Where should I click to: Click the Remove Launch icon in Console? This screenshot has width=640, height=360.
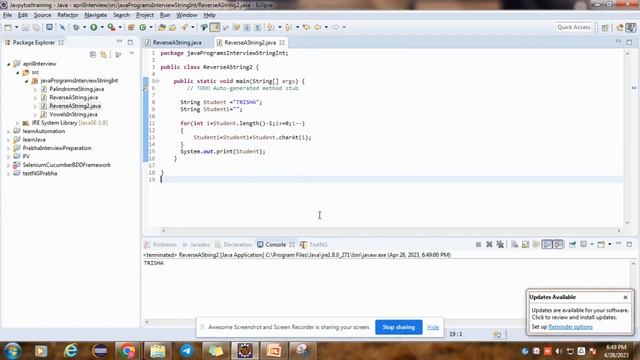pyautogui.click(x=489, y=244)
